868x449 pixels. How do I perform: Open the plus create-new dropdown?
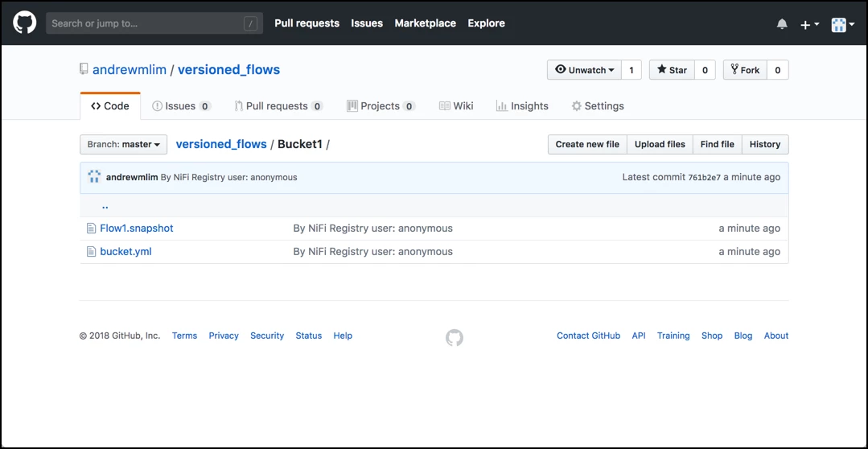coord(808,24)
